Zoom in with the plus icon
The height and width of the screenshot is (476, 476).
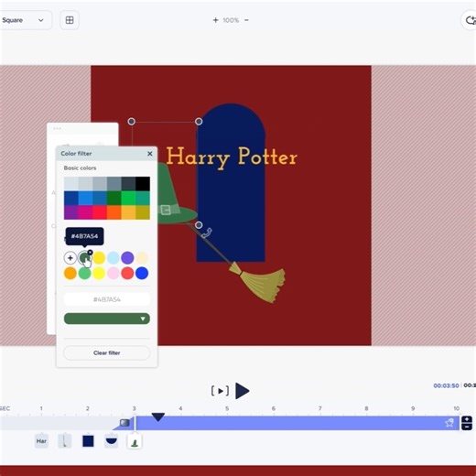[215, 20]
